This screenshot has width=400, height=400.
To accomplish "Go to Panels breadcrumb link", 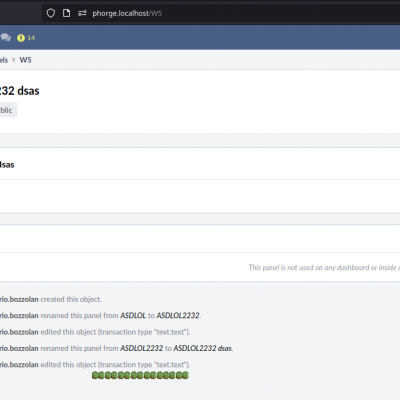I will [x=4, y=60].
